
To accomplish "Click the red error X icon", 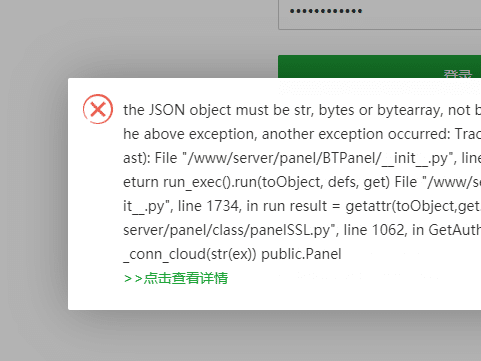I will click(98, 109).
